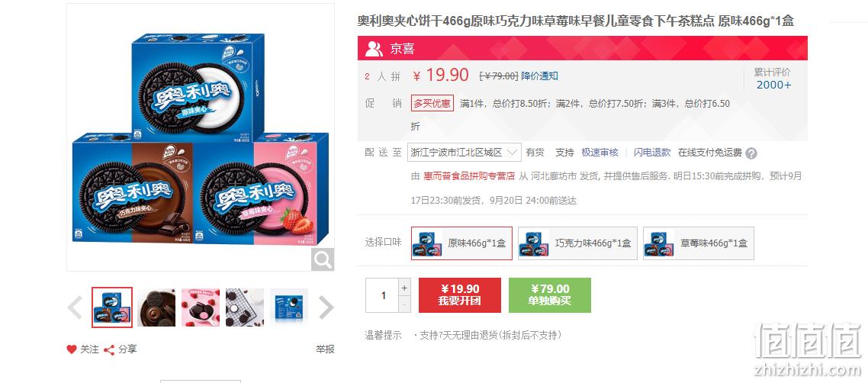Click the red 我要开团 group-buy button
The height and width of the screenshot is (383, 868).
tap(460, 295)
